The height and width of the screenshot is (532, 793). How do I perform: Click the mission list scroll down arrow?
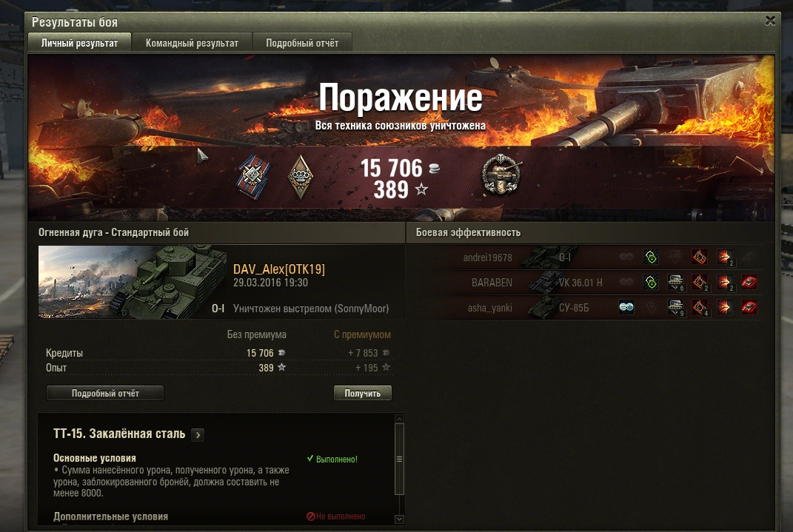399,519
